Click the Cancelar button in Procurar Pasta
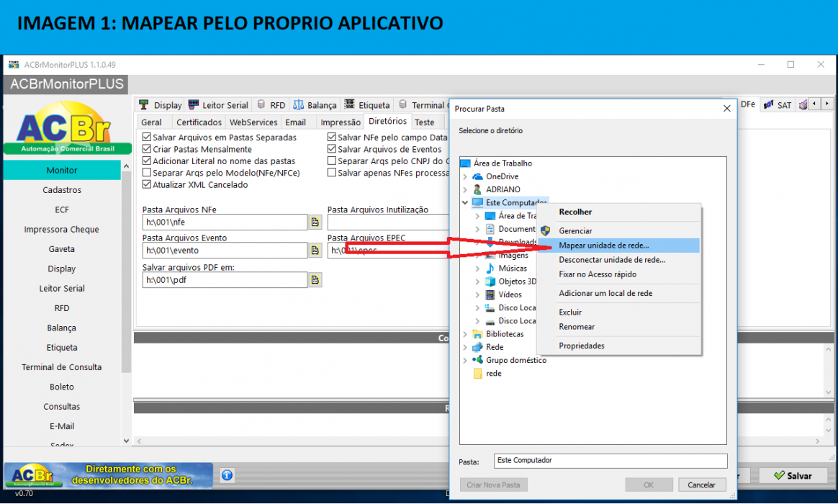Viewport: 838px width, 504px height. click(x=701, y=485)
